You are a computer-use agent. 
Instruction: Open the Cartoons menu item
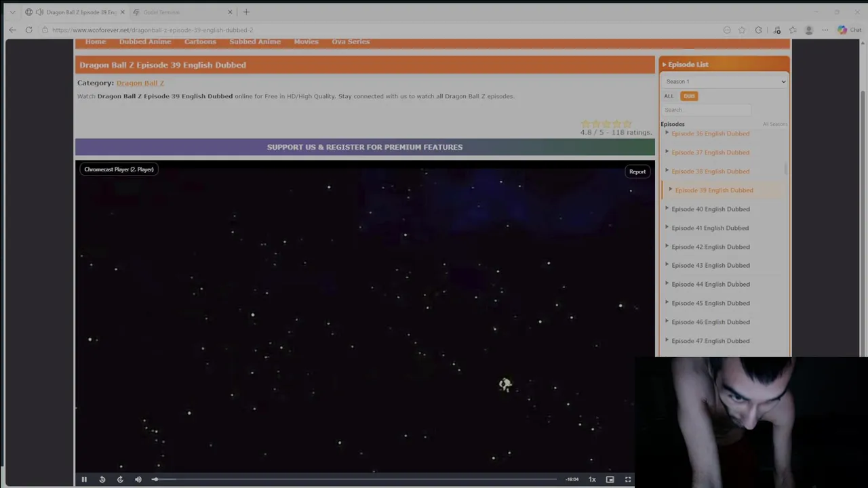pyautogui.click(x=200, y=42)
